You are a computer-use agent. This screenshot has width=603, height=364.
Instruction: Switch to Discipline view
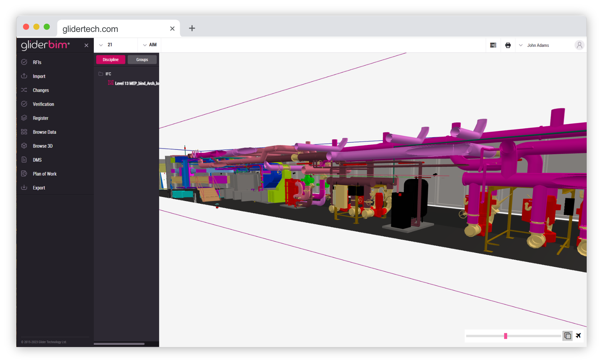110,60
